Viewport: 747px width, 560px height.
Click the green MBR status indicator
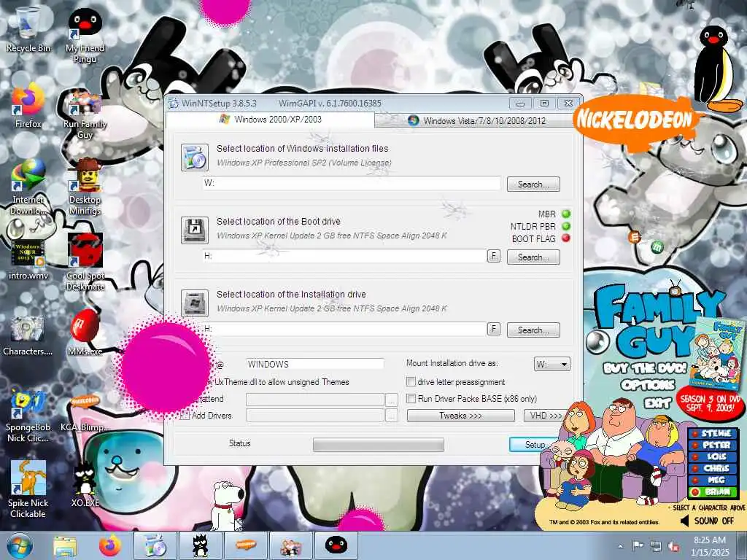click(x=566, y=214)
